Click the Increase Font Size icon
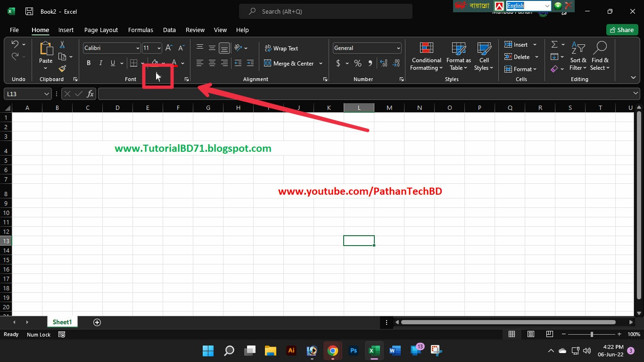 coord(169,48)
